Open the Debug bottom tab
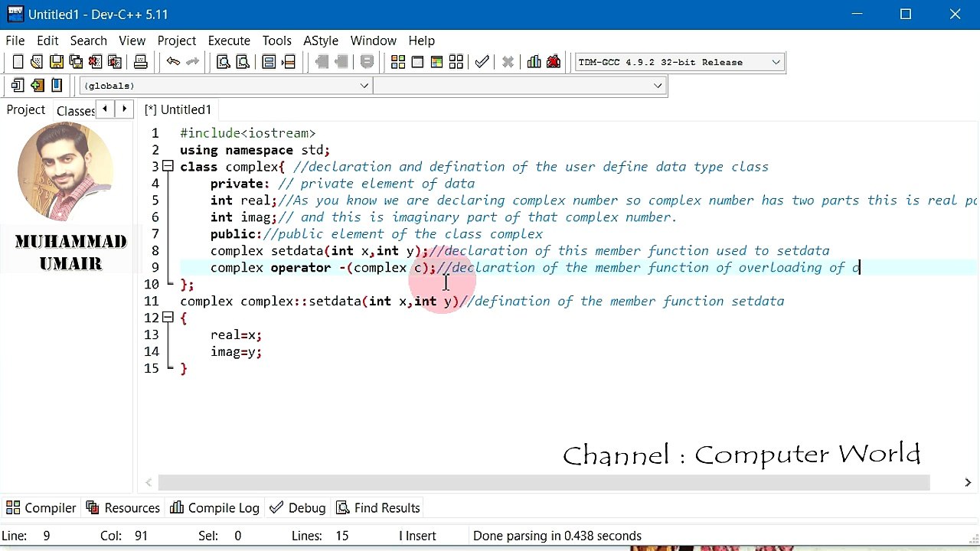Image resolution: width=980 pixels, height=551 pixels. (298, 508)
